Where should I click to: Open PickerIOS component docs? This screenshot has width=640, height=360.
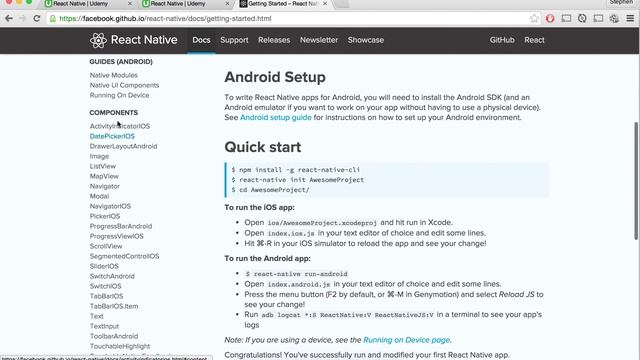click(x=105, y=216)
